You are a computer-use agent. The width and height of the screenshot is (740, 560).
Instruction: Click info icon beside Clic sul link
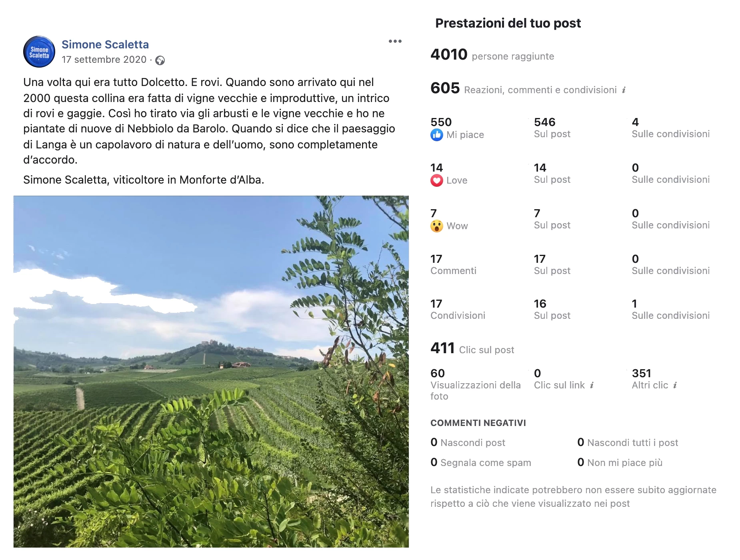point(592,385)
